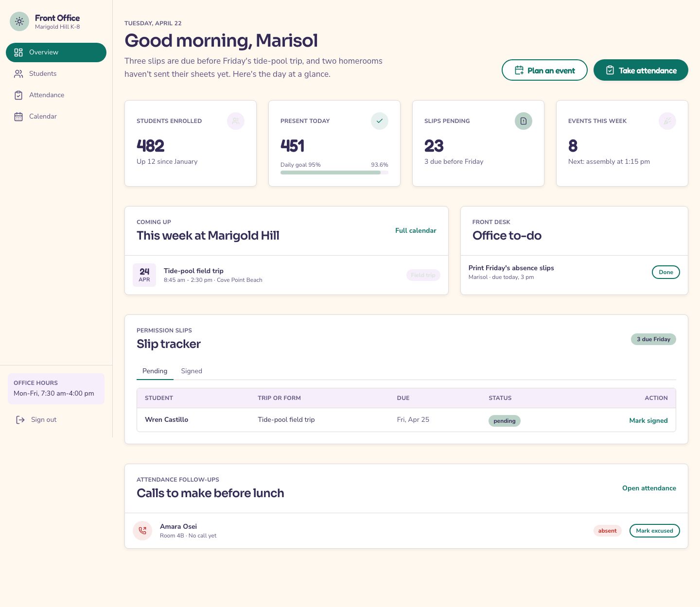Click the 451 present today value

pos(293,146)
